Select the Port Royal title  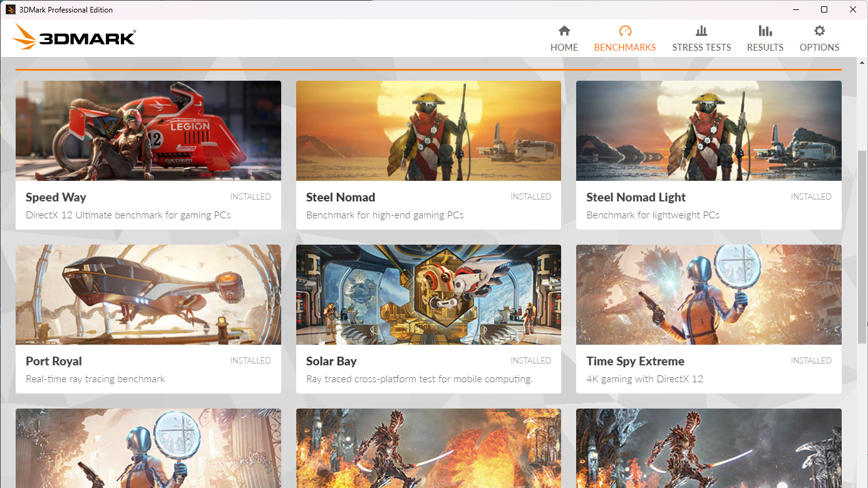click(54, 362)
